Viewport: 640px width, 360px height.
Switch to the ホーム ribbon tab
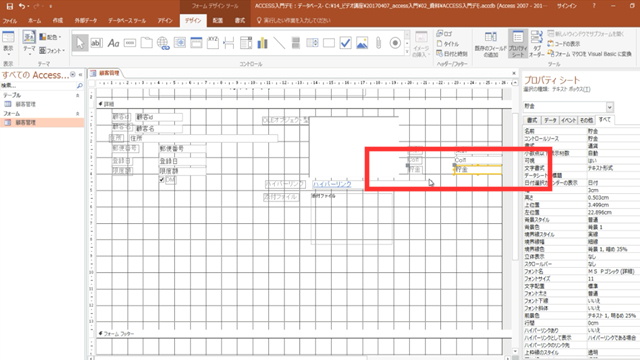tap(35, 20)
